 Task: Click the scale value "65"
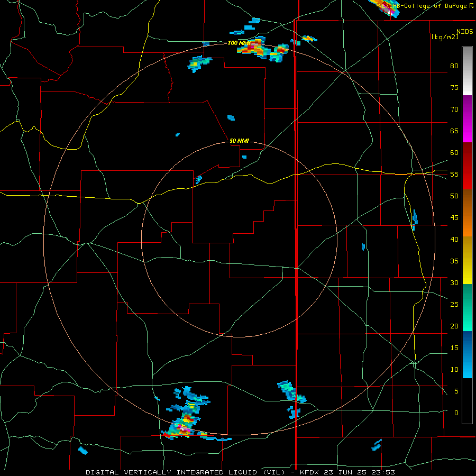tap(454, 131)
